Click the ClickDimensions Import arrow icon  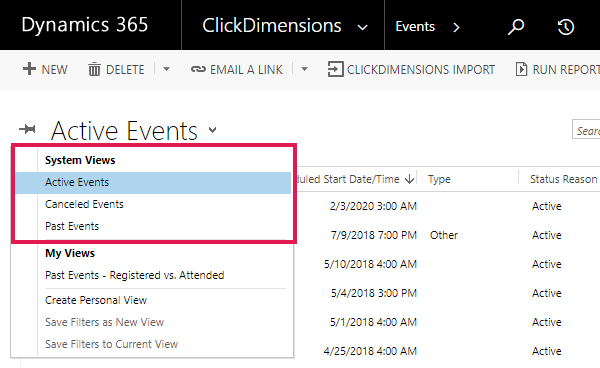pos(335,69)
